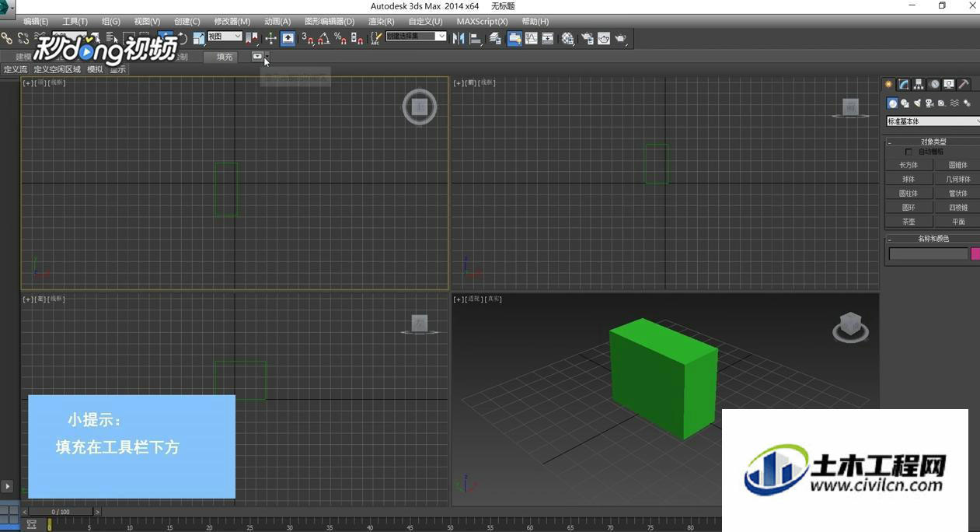Select the 定义流 ribbon panel
This screenshot has height=532, width=980.
[x=15, y=70]
